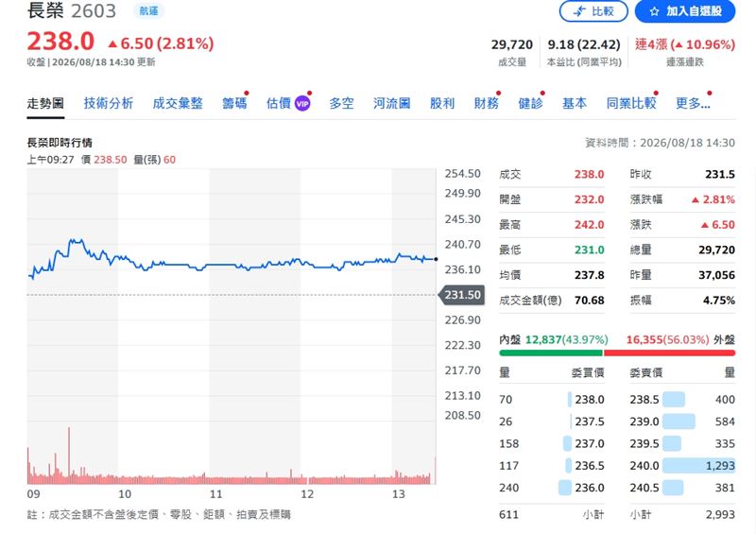The height and width of the screenshot is (534, 756).
Task: Open the 股利 tab
Action: pyautogui.click(x=442, y=103)
